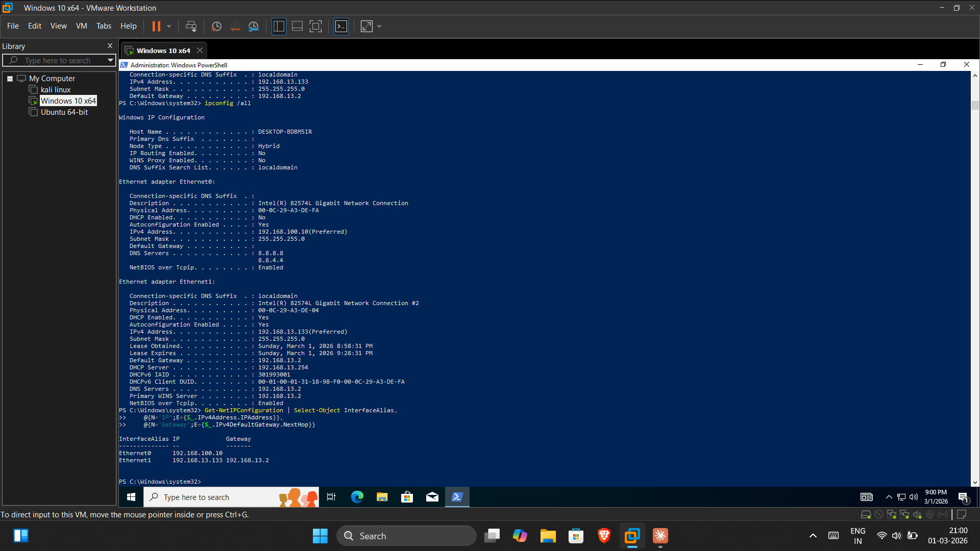Screen dimensions: 980x551
Task: Open host Task View icon
Action: click(x=492, y=536)
